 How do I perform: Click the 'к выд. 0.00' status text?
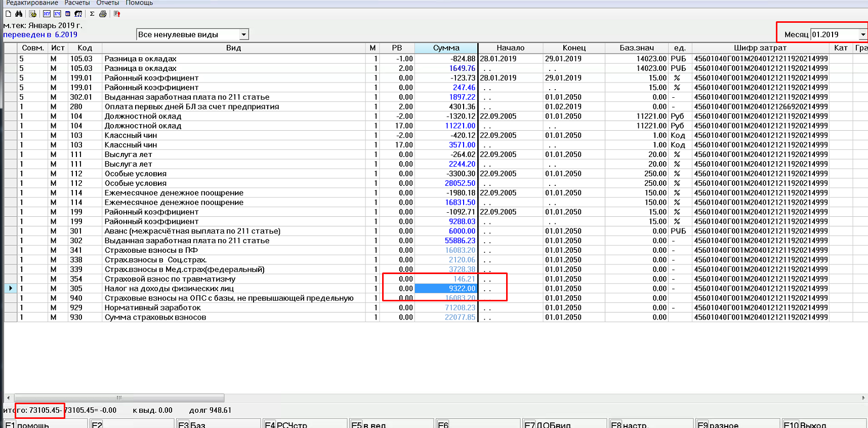152,410
